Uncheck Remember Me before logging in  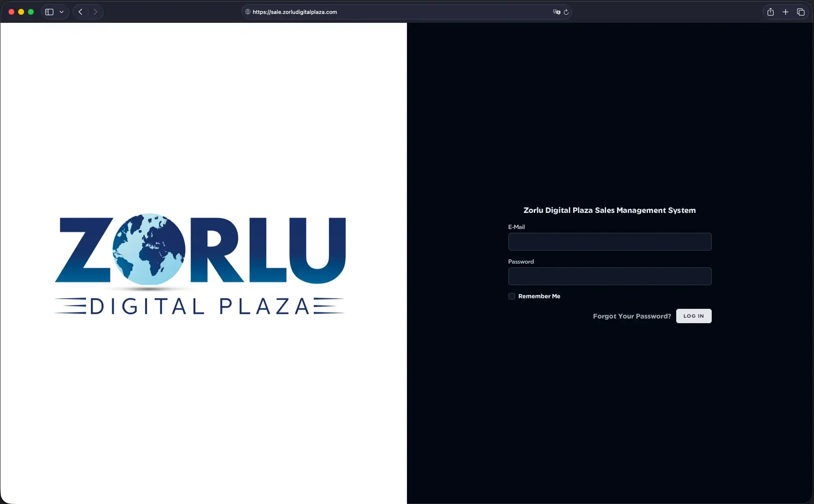pos(511,296)
